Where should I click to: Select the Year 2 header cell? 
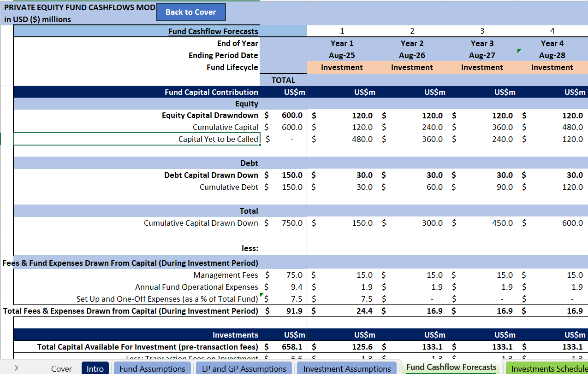tap(412, 43)
